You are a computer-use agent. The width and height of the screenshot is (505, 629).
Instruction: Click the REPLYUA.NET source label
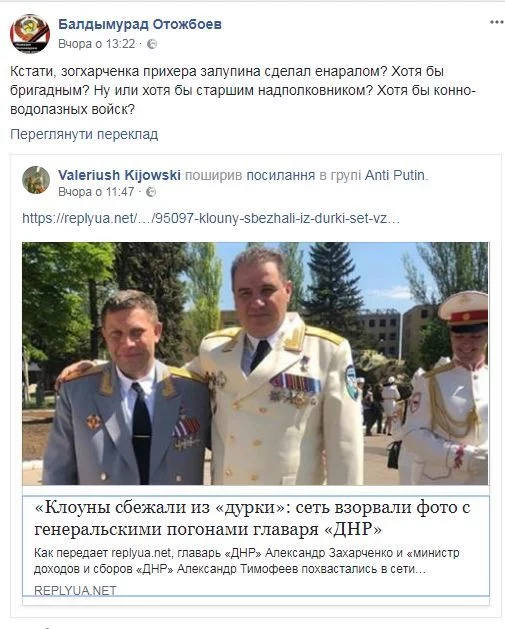[75, 590]
